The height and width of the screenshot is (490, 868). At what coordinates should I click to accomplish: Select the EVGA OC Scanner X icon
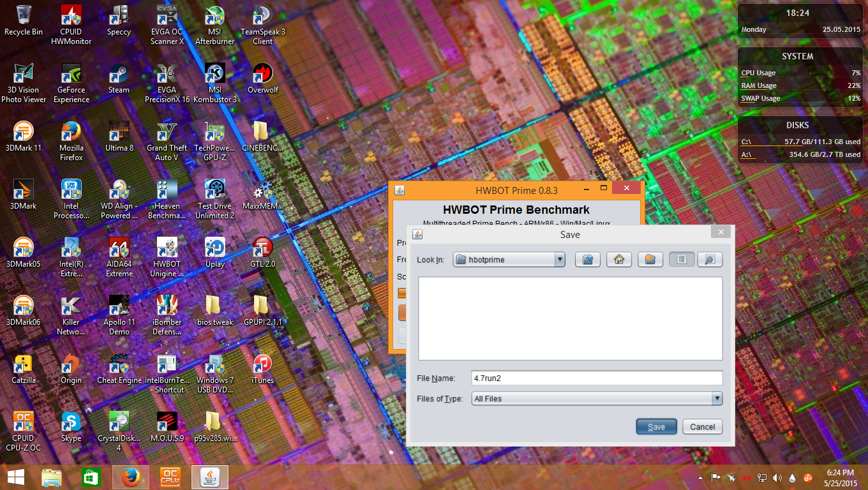click(167, 25)
